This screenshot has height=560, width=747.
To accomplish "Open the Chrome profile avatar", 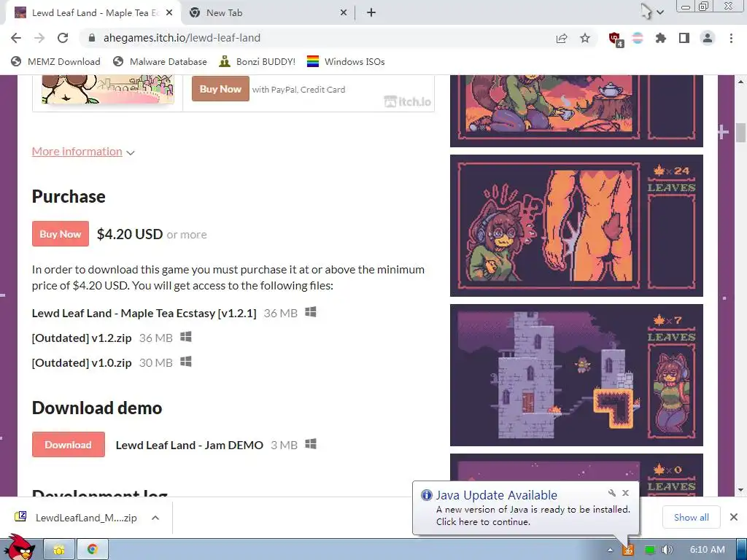I will 708,38.
